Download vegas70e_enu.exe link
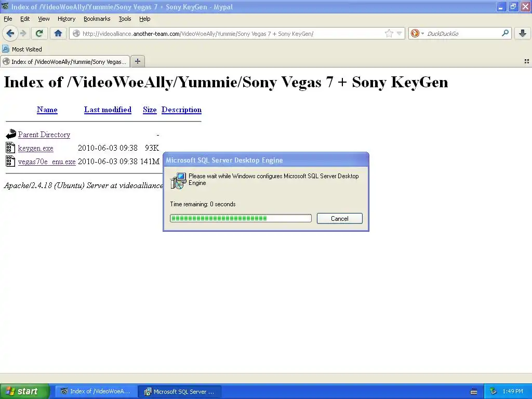Image resolution: width=532 pixels, height=399 pixels. coord(47,162)
